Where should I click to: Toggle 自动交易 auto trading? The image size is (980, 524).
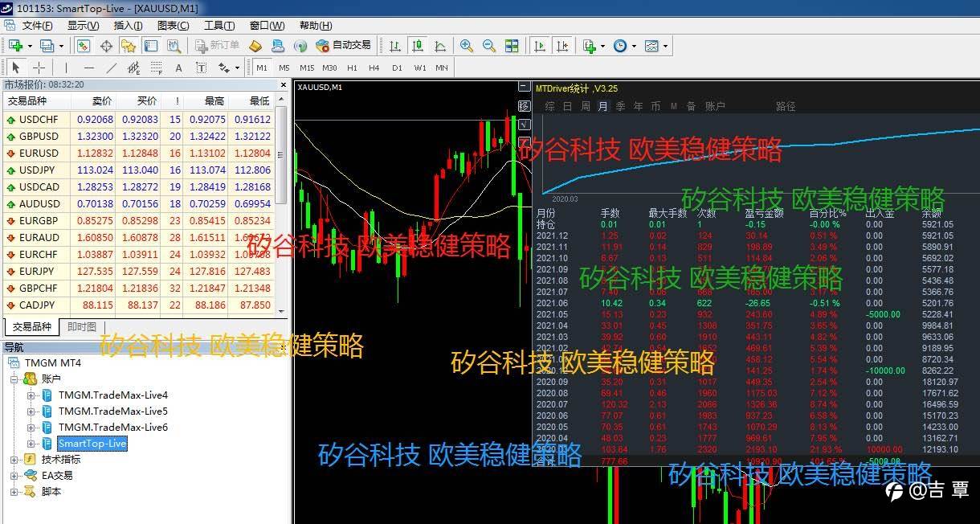(x=344, y=46)
